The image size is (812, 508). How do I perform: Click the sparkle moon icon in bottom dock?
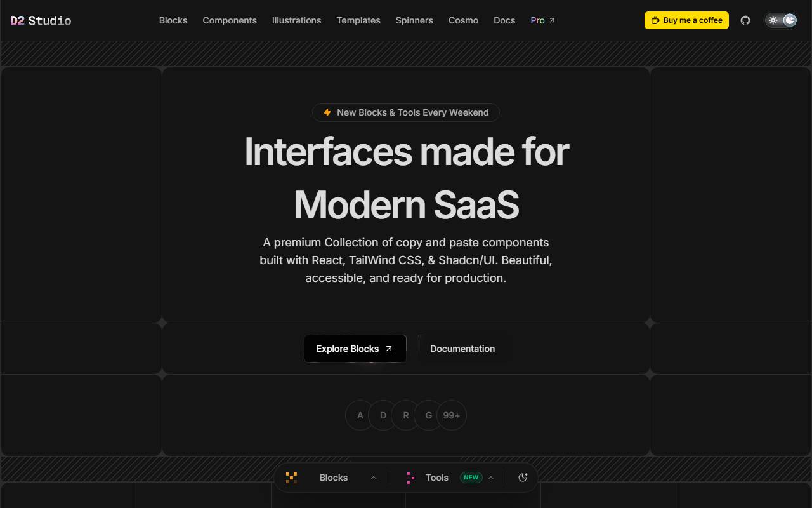[x=523, y=478]
